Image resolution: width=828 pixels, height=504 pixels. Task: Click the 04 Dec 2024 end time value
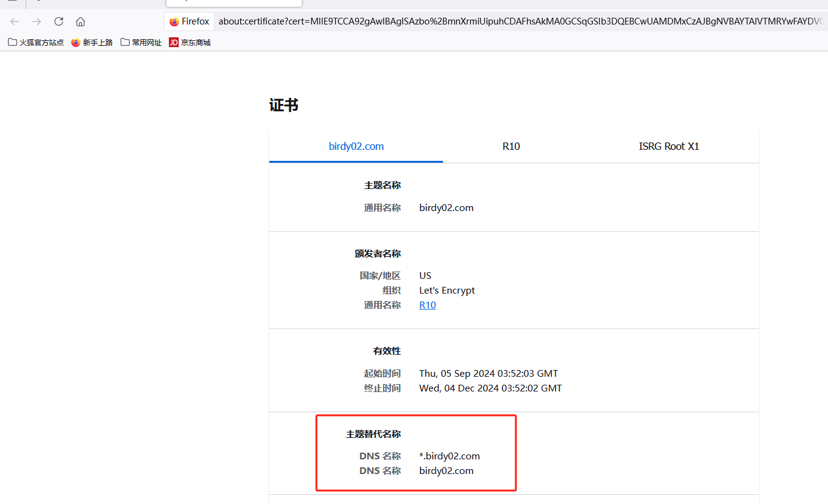(x=490, y=388)
